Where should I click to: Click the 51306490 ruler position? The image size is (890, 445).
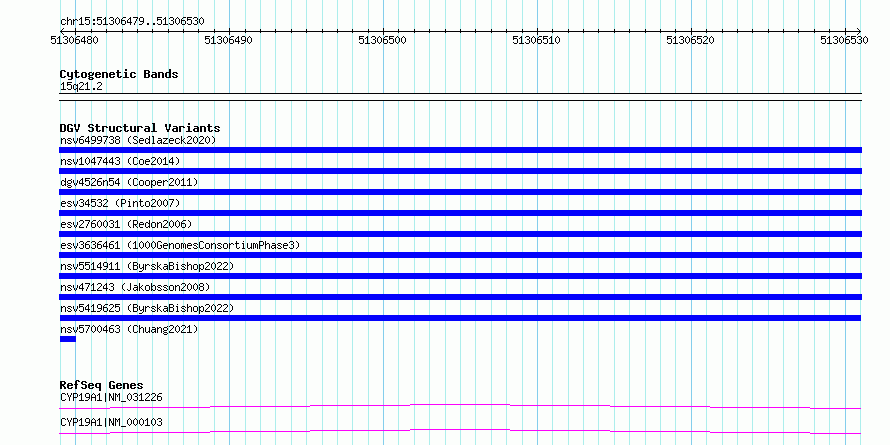[x=229, y=40]
